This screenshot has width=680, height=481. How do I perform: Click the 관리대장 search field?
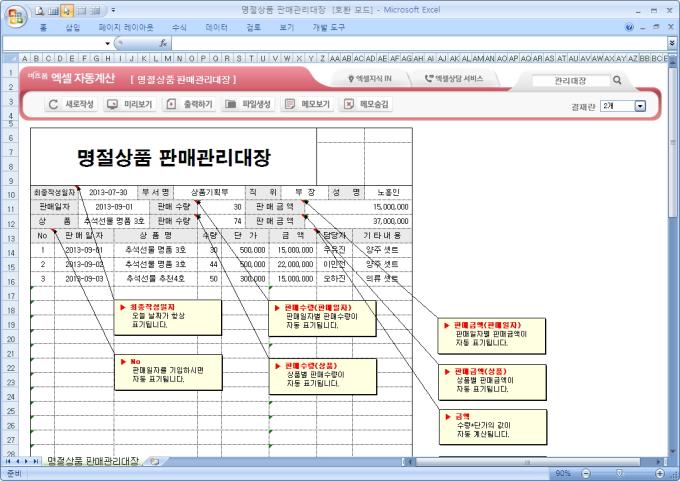click(570, 81)
